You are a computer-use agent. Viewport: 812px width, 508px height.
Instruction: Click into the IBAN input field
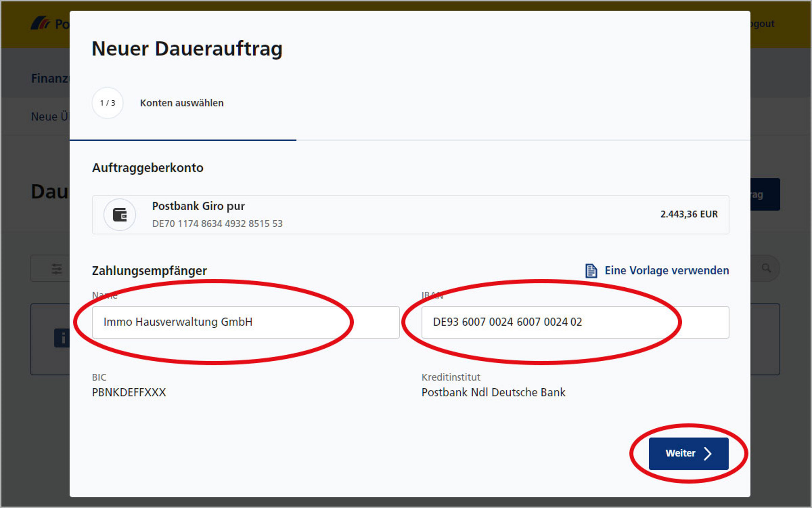(575, 322)
